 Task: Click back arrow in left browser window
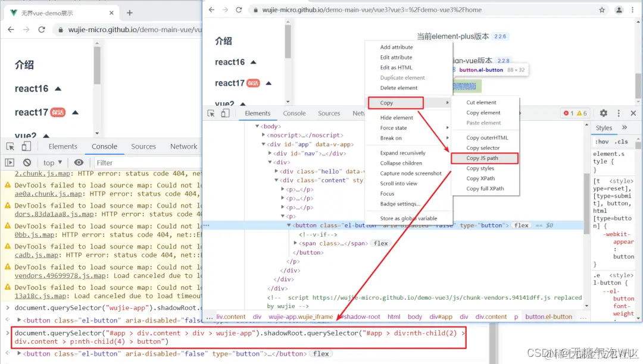pyautogui.click(x=11, y=30)
